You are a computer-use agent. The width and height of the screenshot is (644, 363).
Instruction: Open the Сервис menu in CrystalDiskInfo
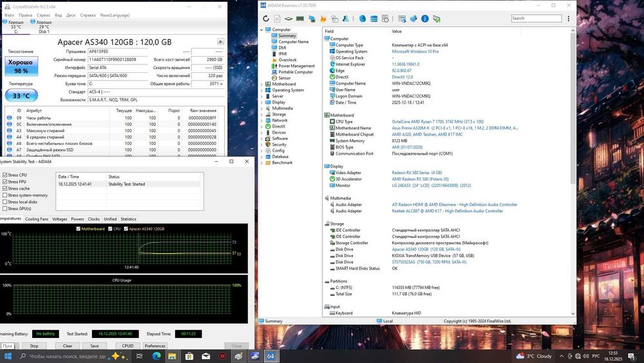pyautogui.click(x=44, y=15)
